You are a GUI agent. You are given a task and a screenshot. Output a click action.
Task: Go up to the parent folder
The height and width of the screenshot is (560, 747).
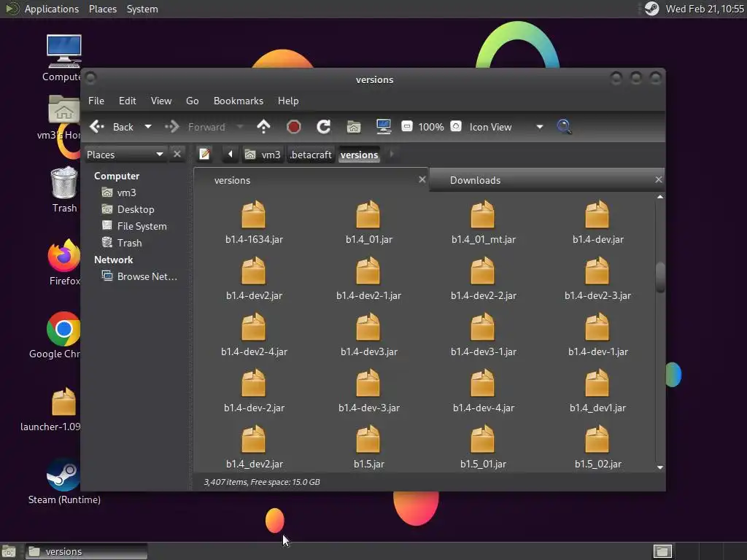click(x=263, y=127)
